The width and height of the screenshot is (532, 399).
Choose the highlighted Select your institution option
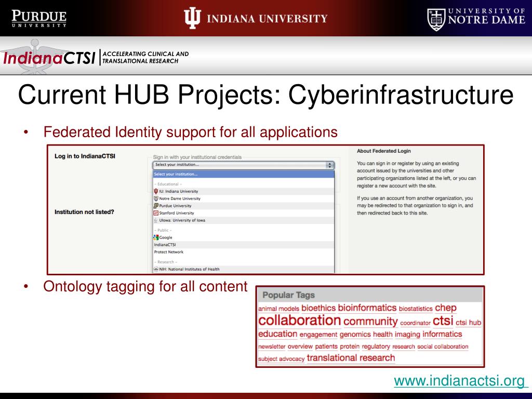tap(243, 174)
